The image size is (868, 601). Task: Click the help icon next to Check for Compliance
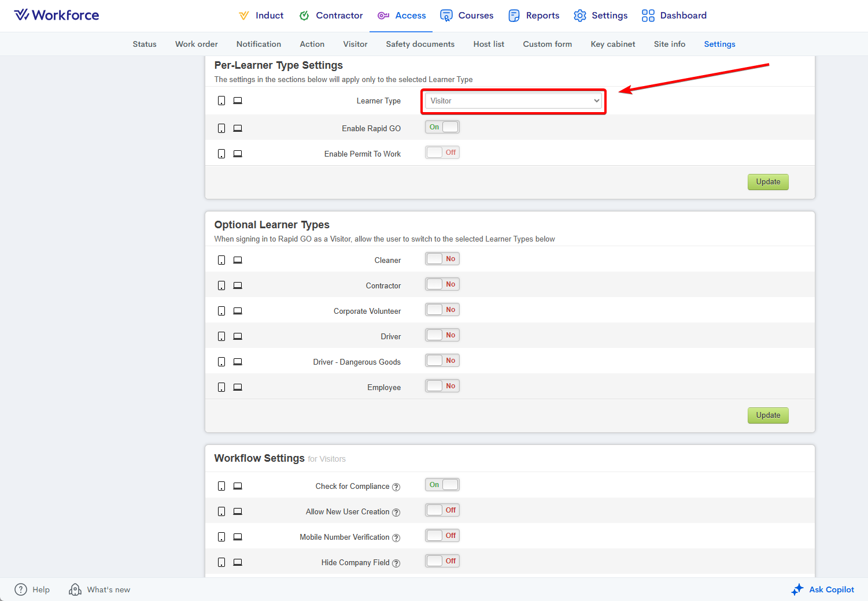(396, 487)
